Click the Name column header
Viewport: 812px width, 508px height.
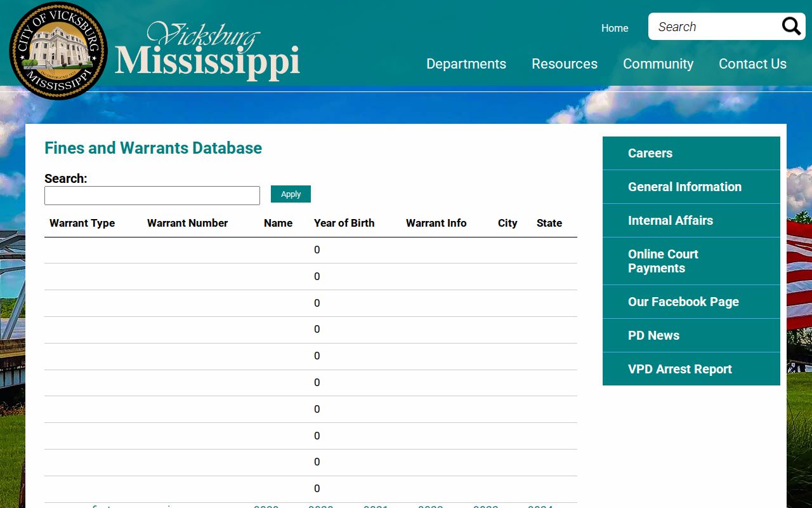[278, 223]
